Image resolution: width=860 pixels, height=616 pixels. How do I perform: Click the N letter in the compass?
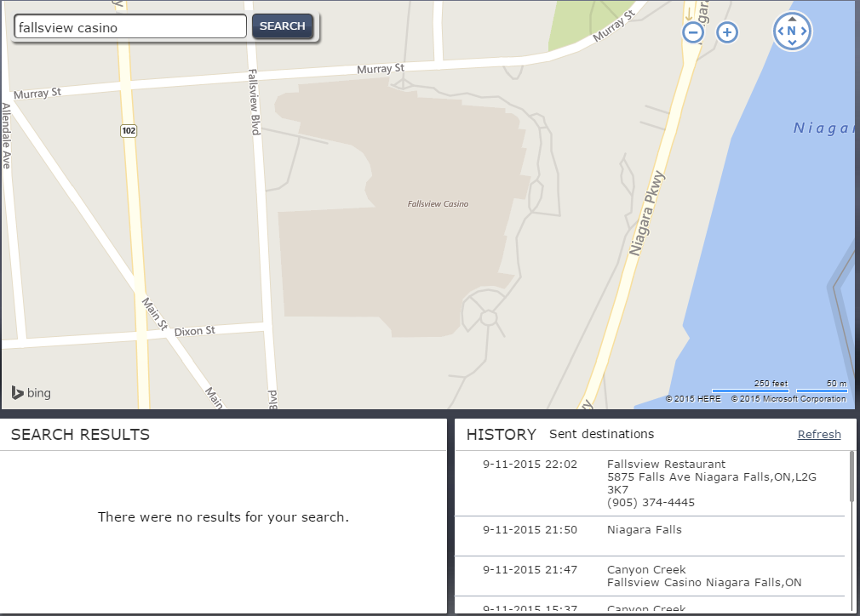(x=791, y=31)
